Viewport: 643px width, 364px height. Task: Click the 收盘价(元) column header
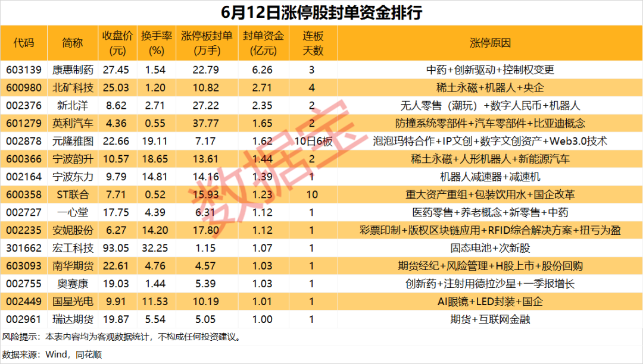[117, 43]
